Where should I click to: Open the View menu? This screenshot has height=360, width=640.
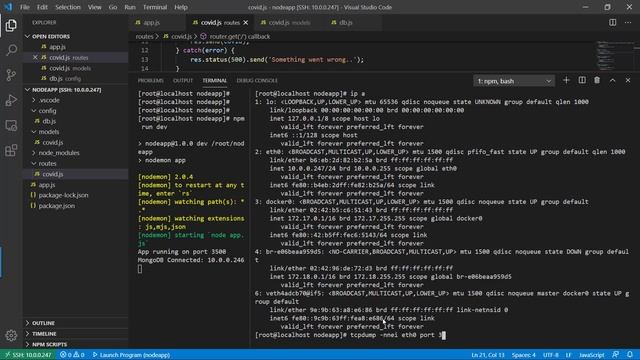(x=94, y=7)
